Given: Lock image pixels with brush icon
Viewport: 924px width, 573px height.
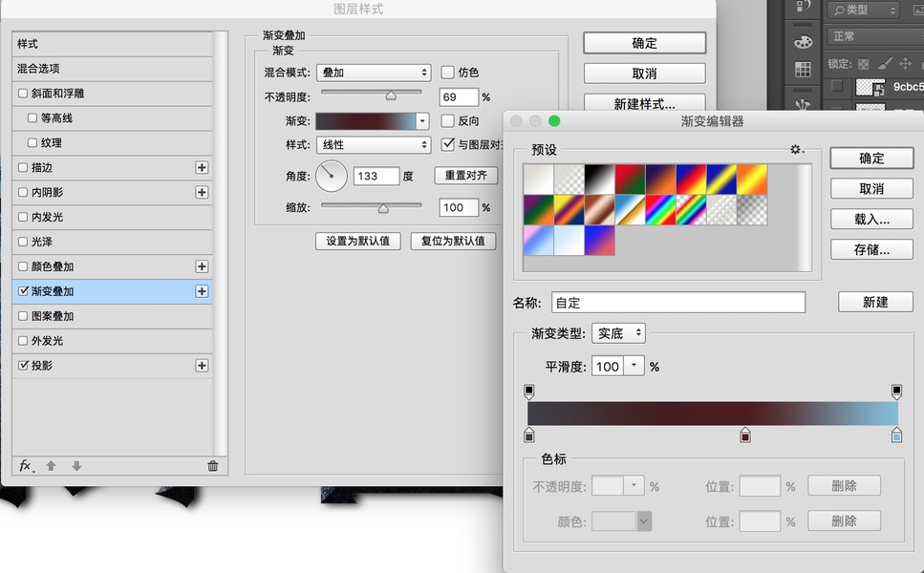Looking at the screenshot, I should click(885, 64).
